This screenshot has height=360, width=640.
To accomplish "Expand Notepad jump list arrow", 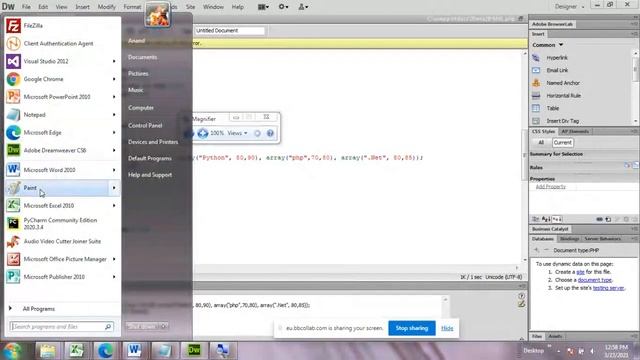I will 114,115.
